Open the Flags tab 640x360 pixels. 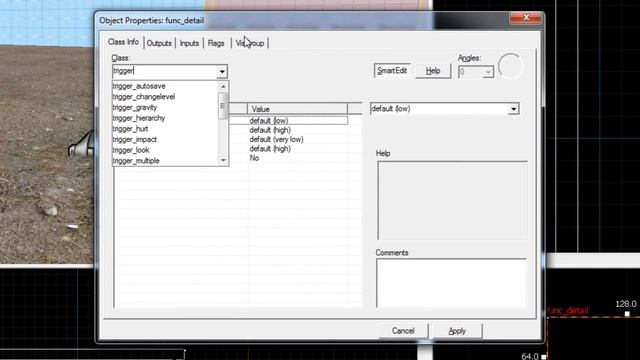pyautogui.click(x=216, y=43)
